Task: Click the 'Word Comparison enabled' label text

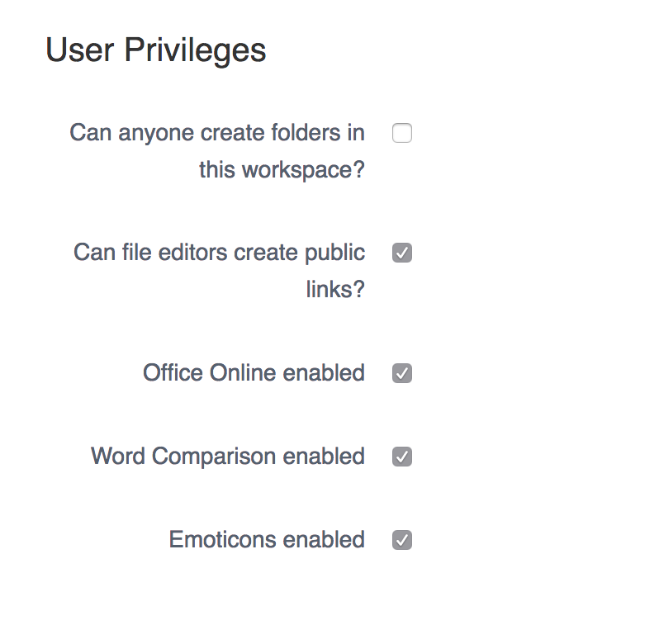Action: pyautogui.click(x=228, y=457)
